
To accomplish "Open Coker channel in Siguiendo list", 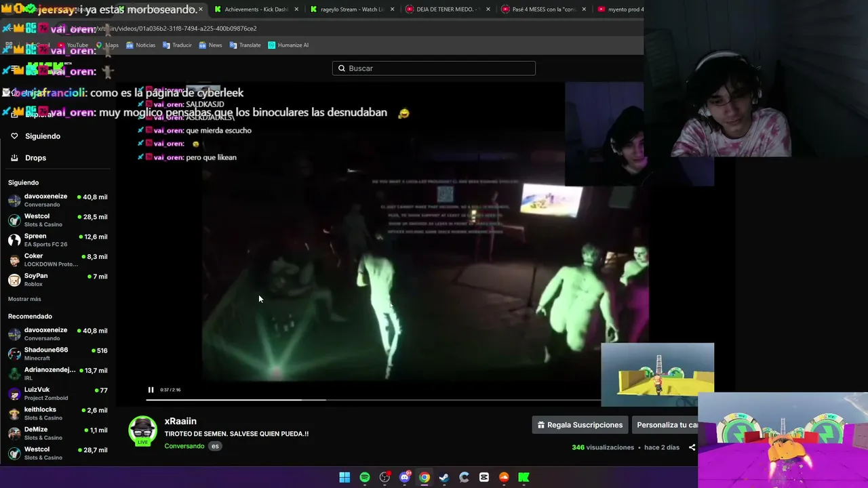I will click(x=58, y=260).
